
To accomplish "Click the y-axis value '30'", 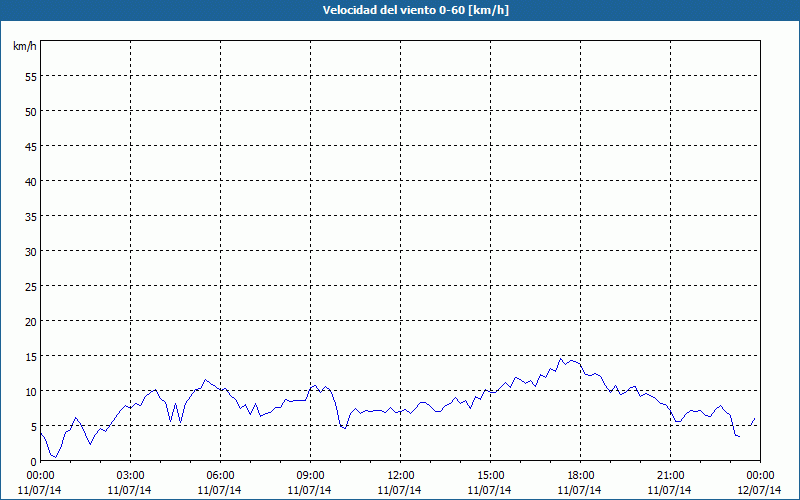I will (x=31, y=252).
